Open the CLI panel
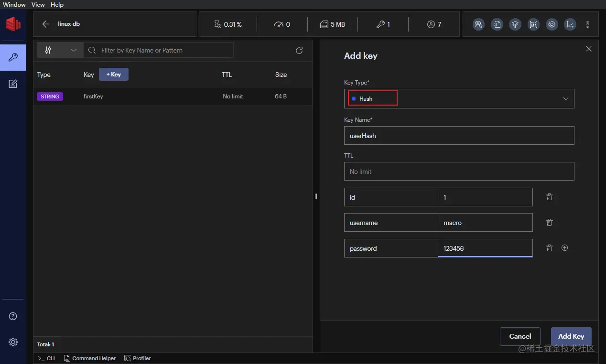 [x=46, y=358]
